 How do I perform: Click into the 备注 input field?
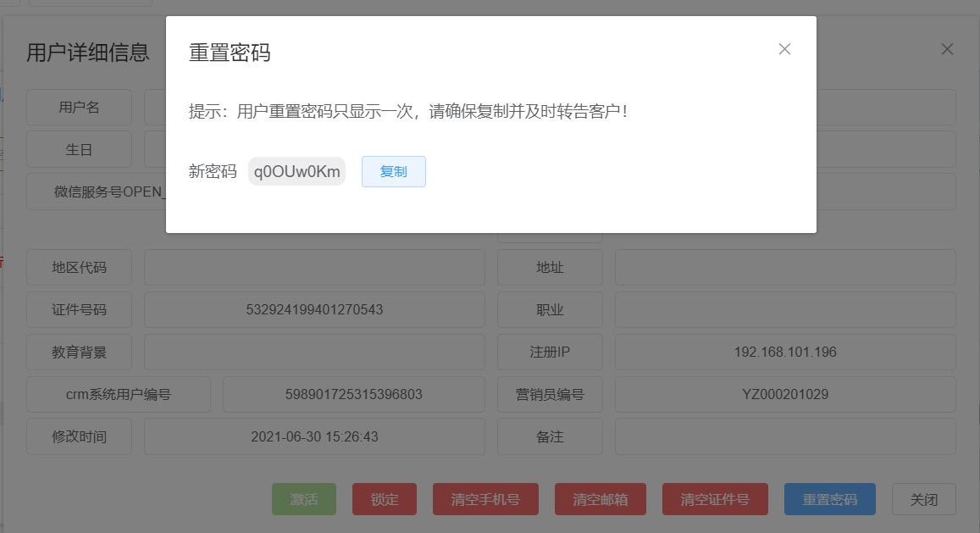784,436
